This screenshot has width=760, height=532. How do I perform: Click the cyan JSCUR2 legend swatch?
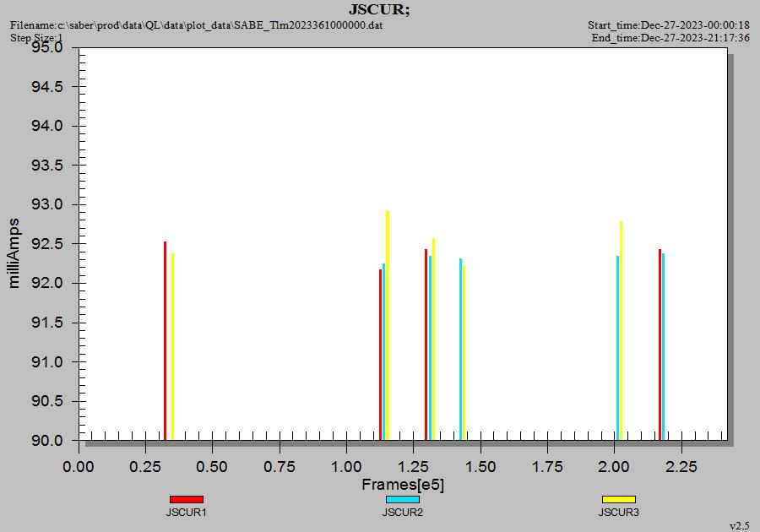(x=403, y=500)
